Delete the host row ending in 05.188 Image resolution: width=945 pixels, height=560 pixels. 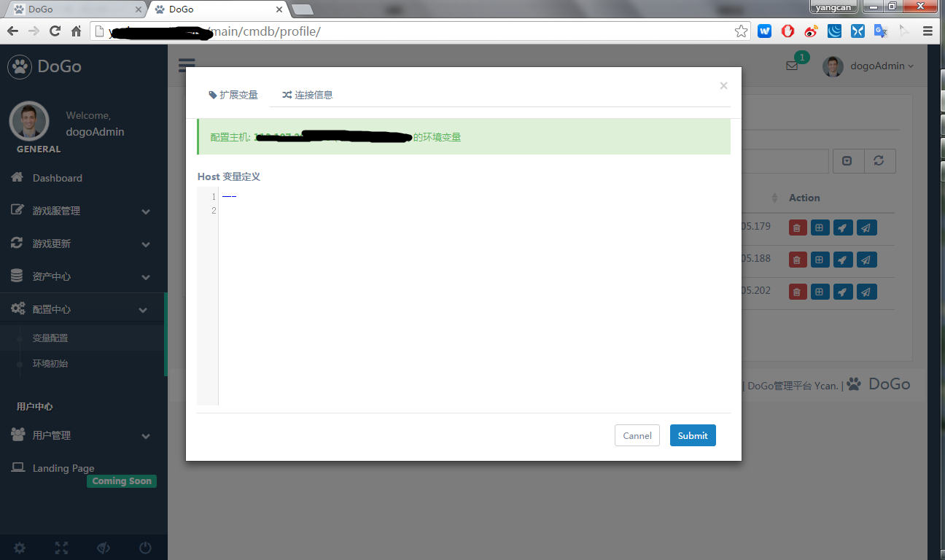click(797, 260)
